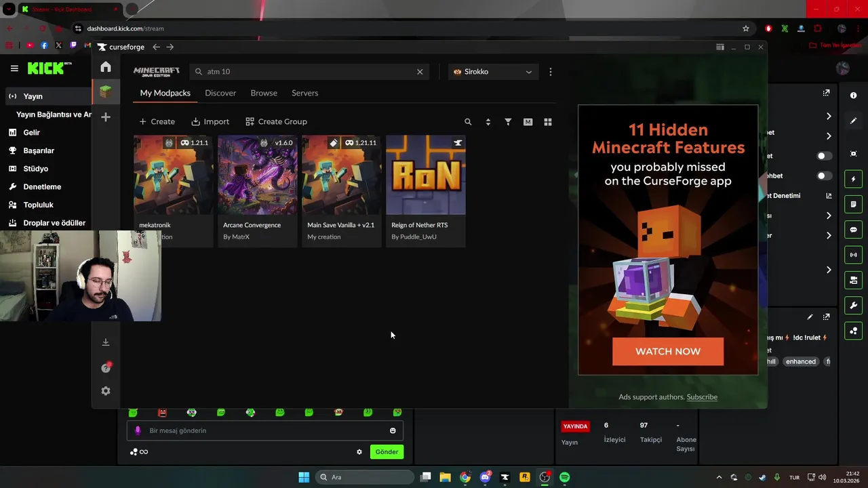Open Windows Start menu
Image resolution: width=868 pixels, height=488 pixels.
[x=304, y=477]
